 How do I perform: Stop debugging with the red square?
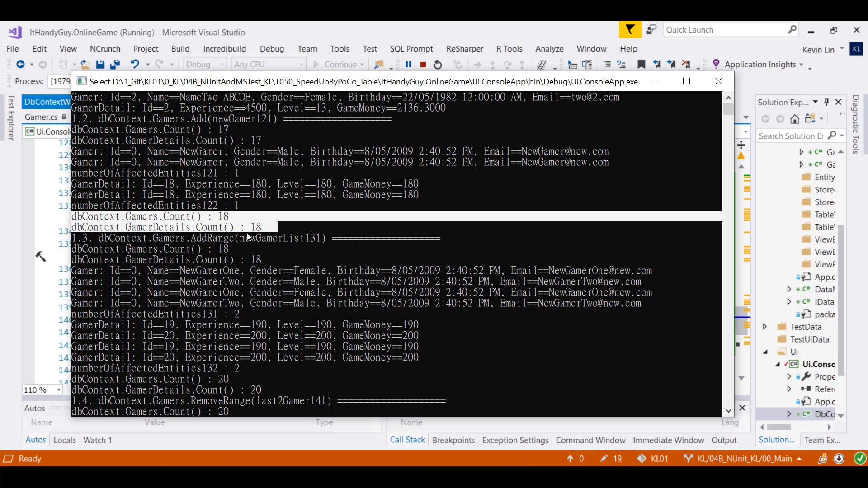(423, 65)
